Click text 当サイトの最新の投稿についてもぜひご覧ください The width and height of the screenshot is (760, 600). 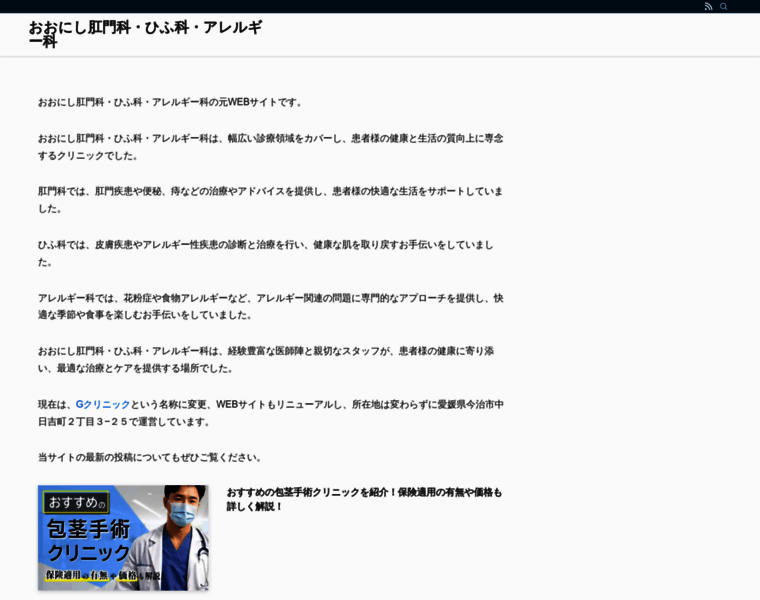click(150, 458)
